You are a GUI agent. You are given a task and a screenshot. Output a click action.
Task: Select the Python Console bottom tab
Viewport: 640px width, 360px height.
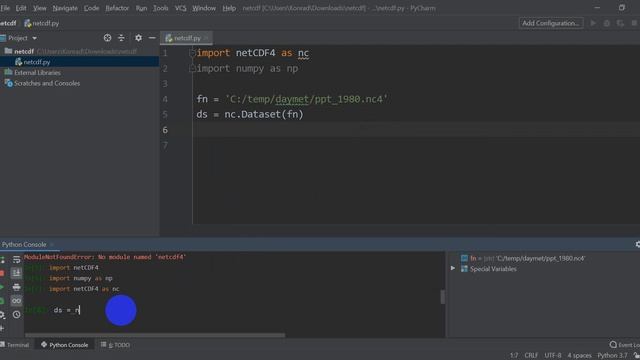(64, 345)
